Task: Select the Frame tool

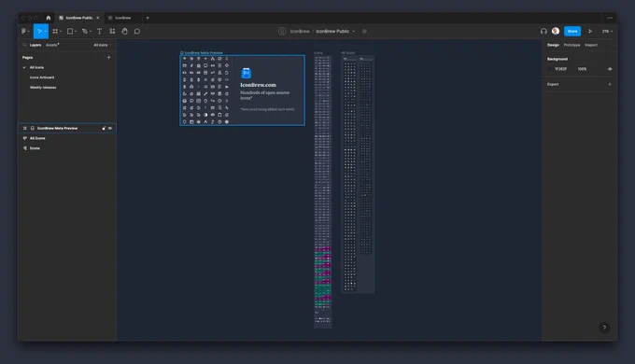Action: click(x=55, y=31)
